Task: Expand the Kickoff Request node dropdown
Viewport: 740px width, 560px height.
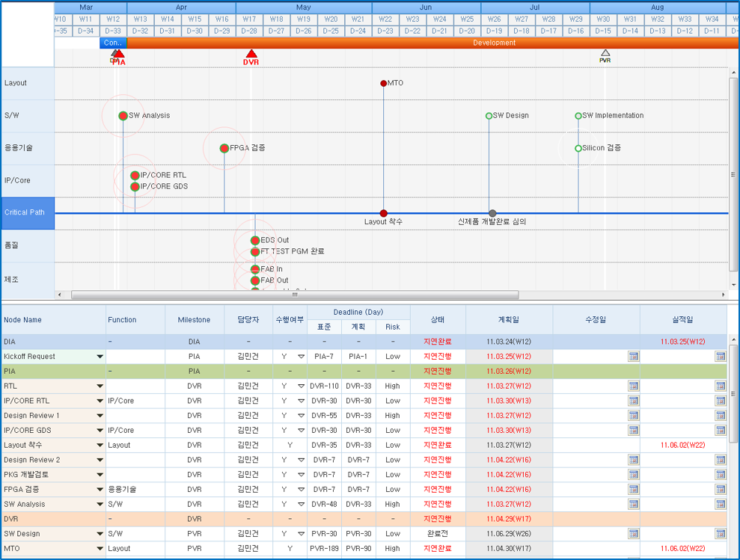Action: [100, 357]
